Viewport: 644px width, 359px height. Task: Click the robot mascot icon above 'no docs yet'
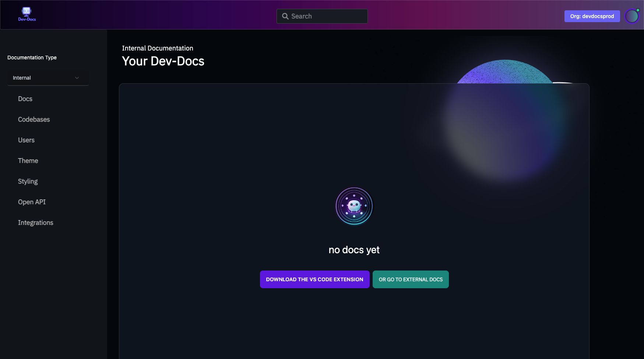354,206
